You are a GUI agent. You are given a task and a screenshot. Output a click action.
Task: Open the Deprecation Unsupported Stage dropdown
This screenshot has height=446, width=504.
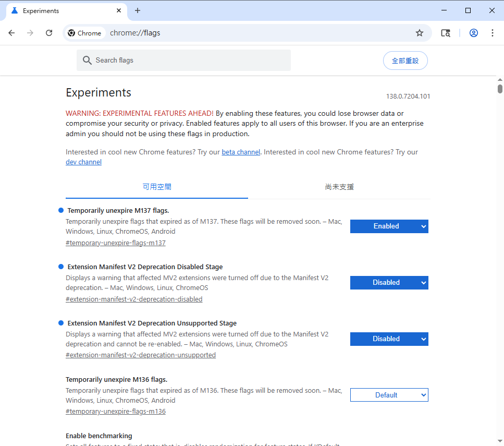tap(389, 339)
